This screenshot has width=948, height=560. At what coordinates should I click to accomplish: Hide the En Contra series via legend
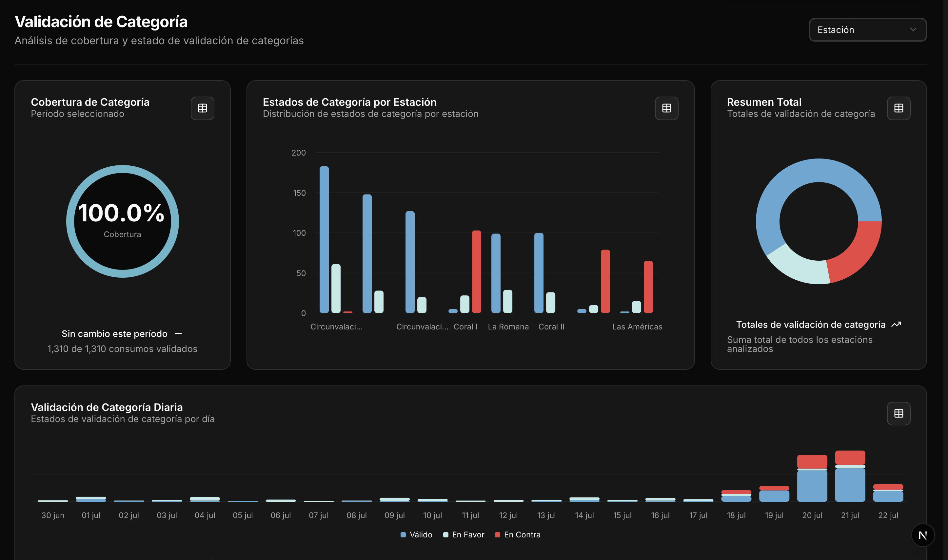(x=518, y=534)
